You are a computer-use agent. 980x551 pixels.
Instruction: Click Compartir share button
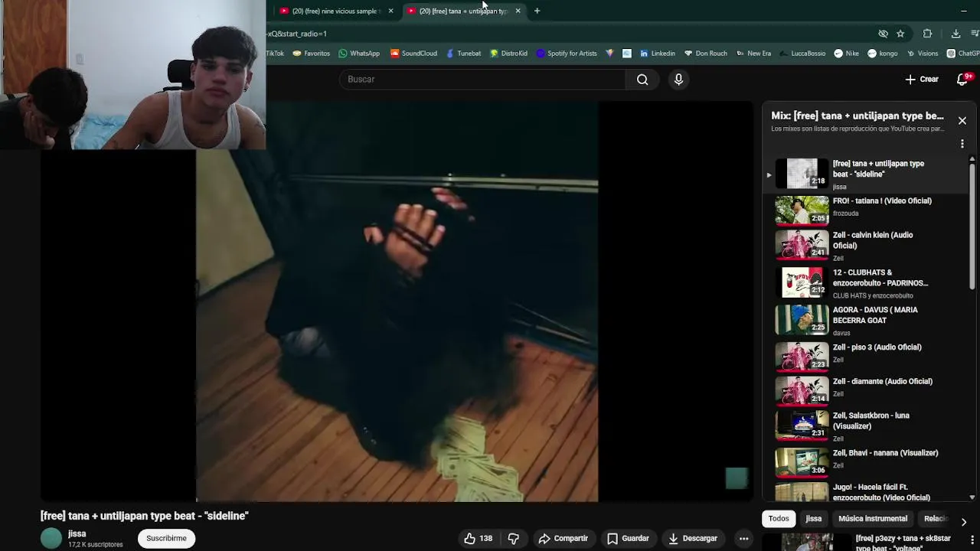click(563, 539)
